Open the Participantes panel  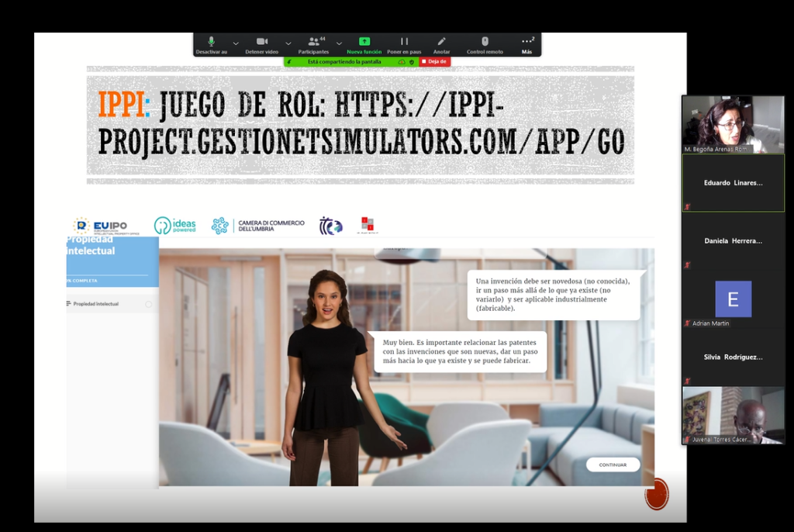click(313, 42)
